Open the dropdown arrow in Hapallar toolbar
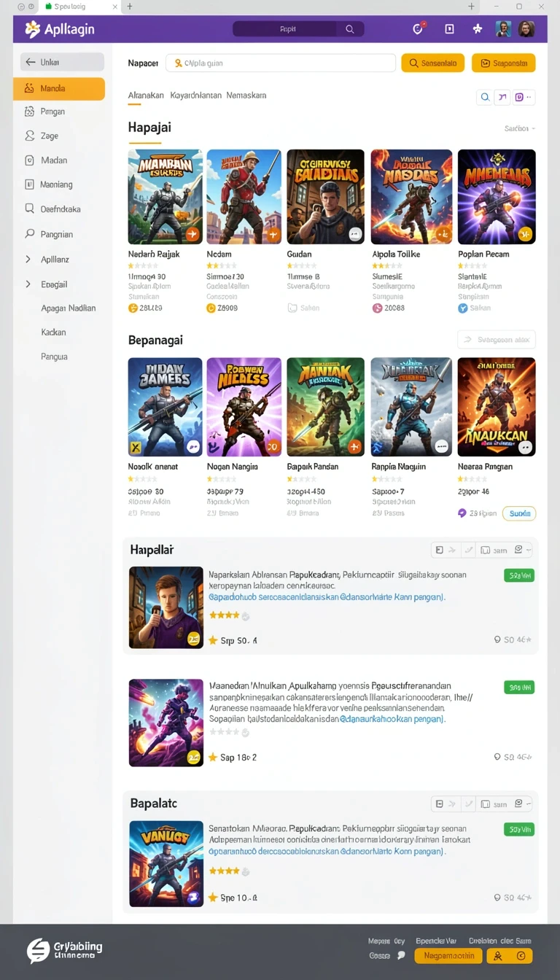560x980 pixels. (528, 550)
